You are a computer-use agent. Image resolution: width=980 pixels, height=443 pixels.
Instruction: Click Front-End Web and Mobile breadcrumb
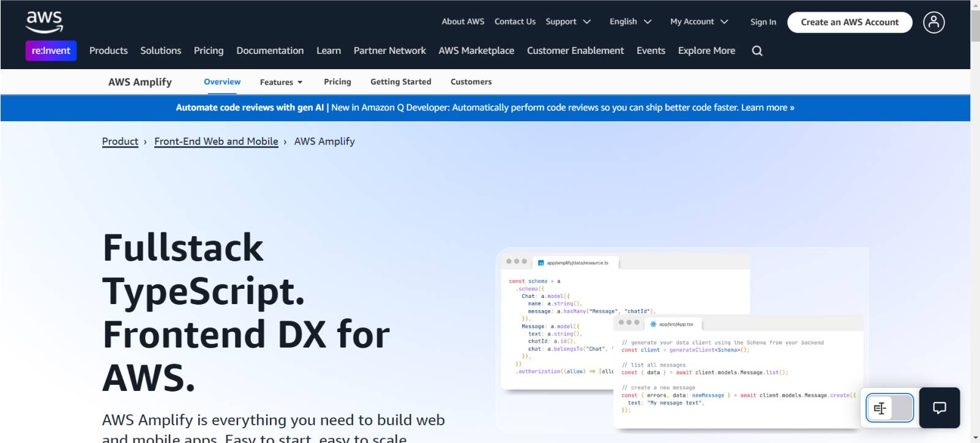(x=216, y=141)
